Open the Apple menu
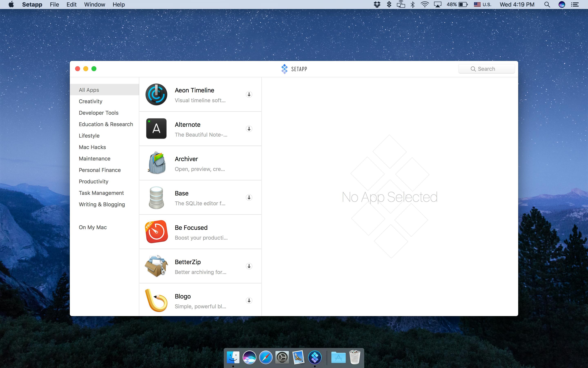This screenshot has width=588, height=368. (11, 4)
